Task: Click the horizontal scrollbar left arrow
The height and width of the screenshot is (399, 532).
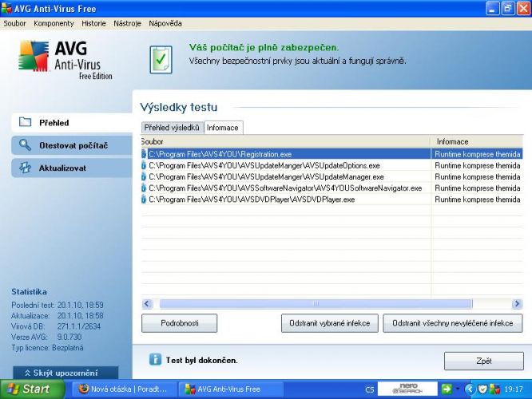Action: (x=147, y=303)
